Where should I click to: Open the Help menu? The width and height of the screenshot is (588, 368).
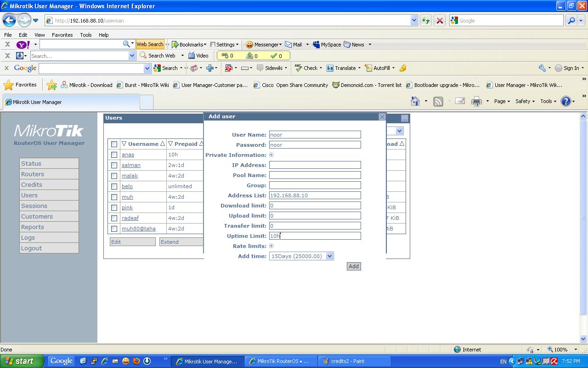(x=103, y=35)
